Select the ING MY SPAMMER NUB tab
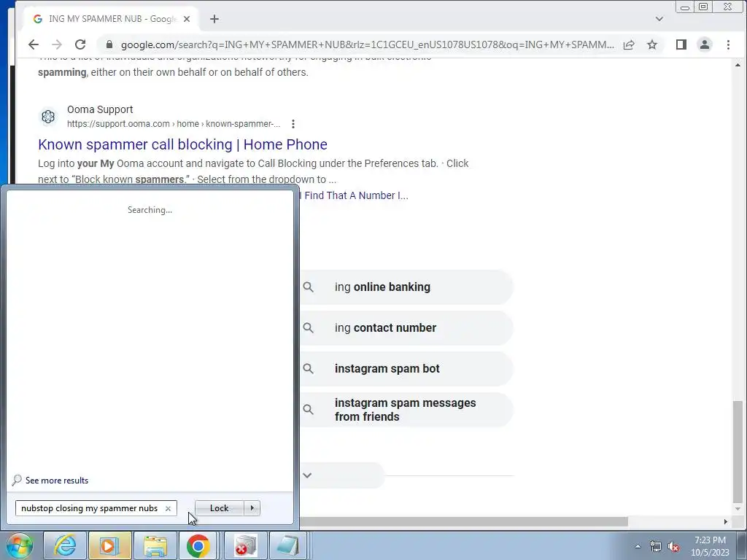This screenshot has height=560, width=747. 112,19
